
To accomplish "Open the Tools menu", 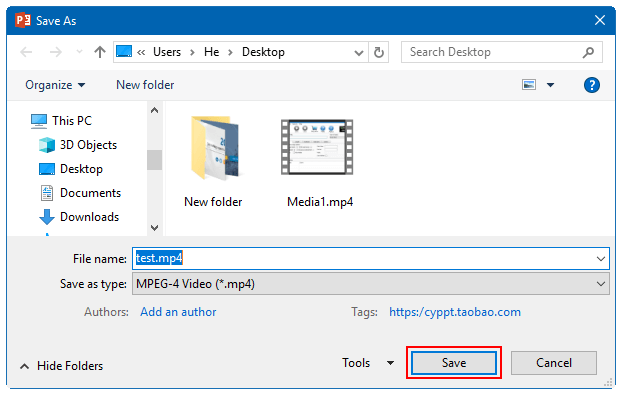I will tap(368, 363).
